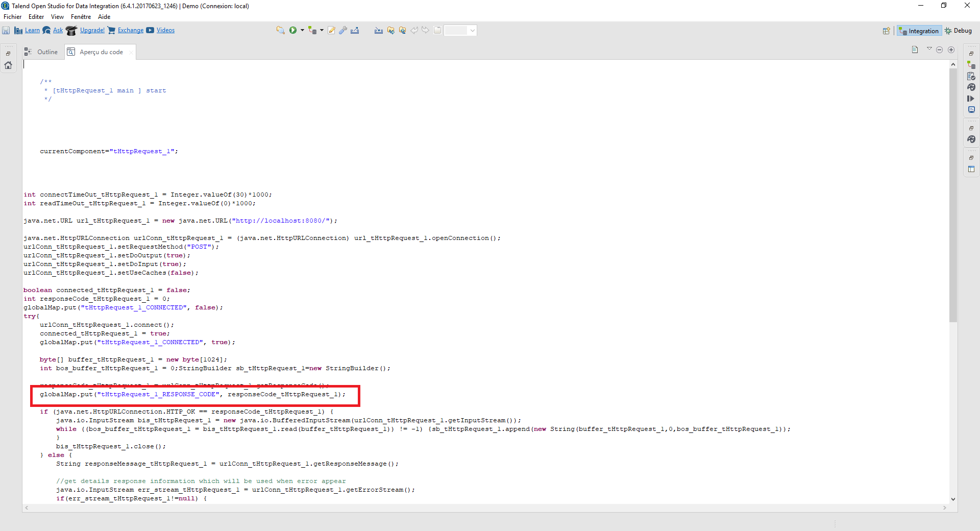Click the vertical scrollbar thumb

pyautogui.click(x=953, y=195)
